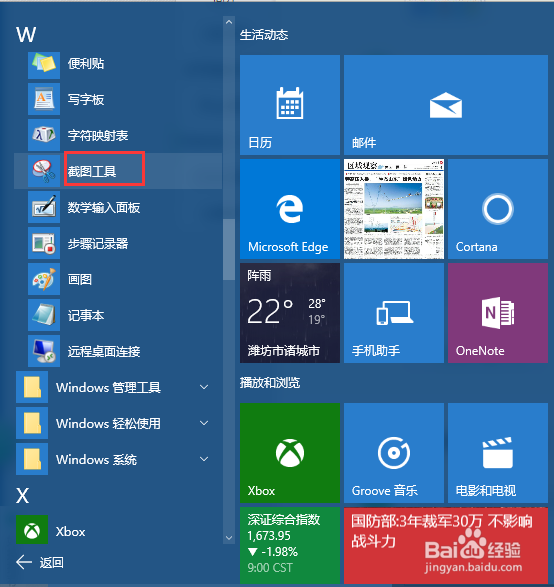Click the 远程桌面连接 label
Viewport: 554px width, 587px height.
tap(104, 351)
